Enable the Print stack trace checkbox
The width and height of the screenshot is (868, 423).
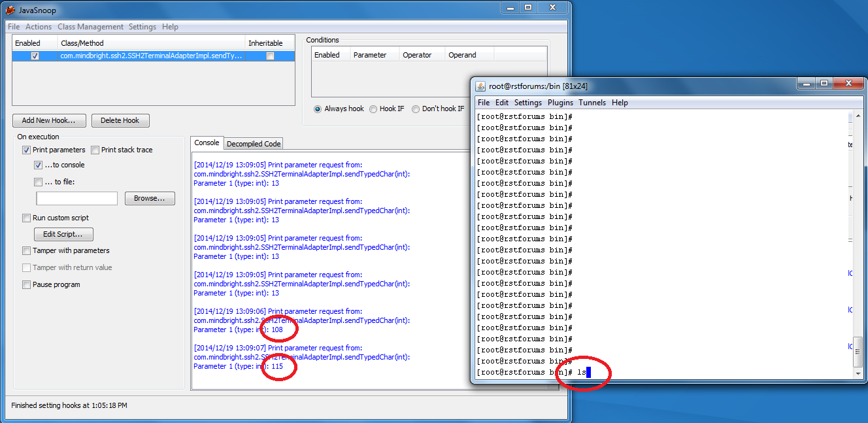pos(95,150)
